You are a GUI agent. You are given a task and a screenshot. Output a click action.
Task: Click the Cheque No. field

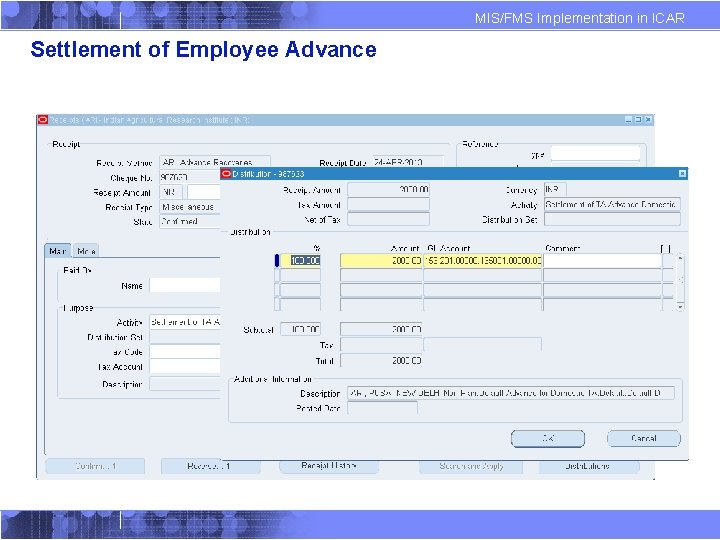tap(190, 177)
